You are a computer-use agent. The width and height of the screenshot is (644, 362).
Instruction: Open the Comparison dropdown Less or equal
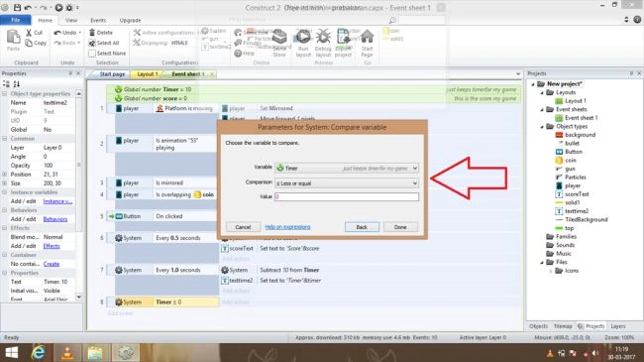point(347,183)
